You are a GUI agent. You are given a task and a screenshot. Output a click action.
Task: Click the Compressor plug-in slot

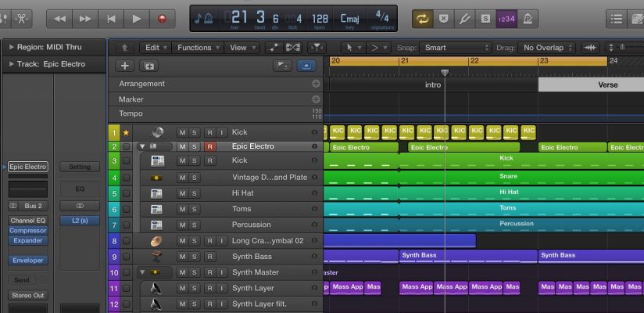coord(28,231)
